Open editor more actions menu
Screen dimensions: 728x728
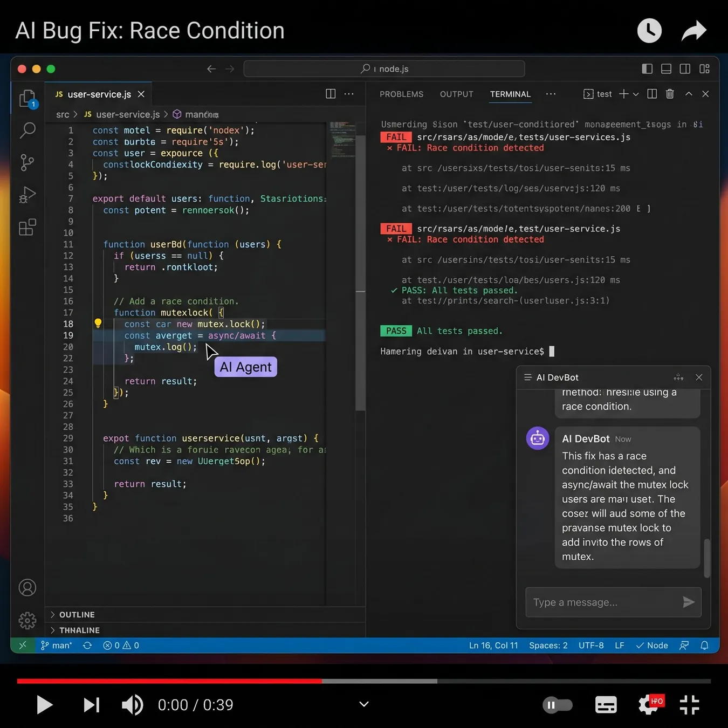[349, 94]
